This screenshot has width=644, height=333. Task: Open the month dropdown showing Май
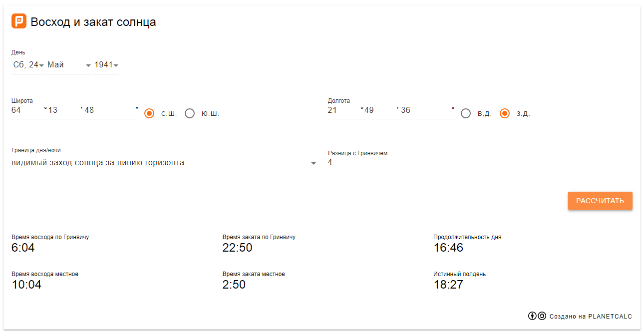tap(69, 65)
